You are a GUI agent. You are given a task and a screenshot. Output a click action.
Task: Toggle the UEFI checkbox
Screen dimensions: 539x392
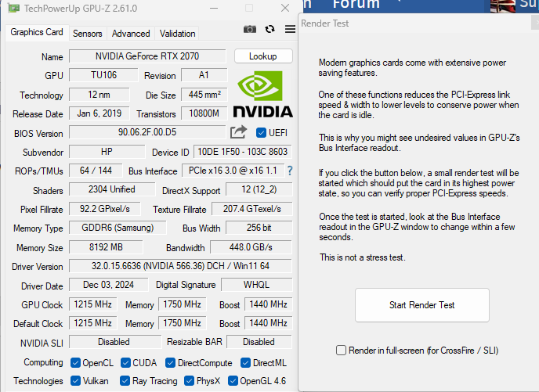tap(261, 132)
